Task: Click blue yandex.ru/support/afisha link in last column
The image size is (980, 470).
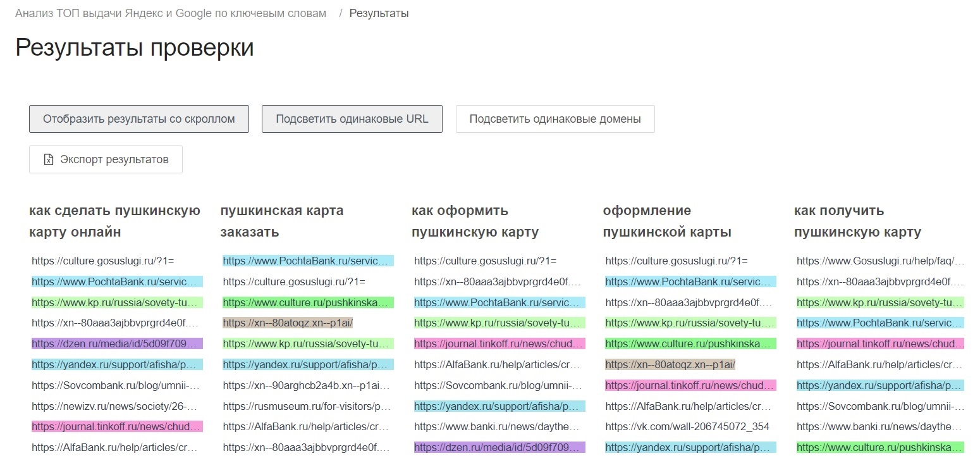Action: click(x=879, y=385)
